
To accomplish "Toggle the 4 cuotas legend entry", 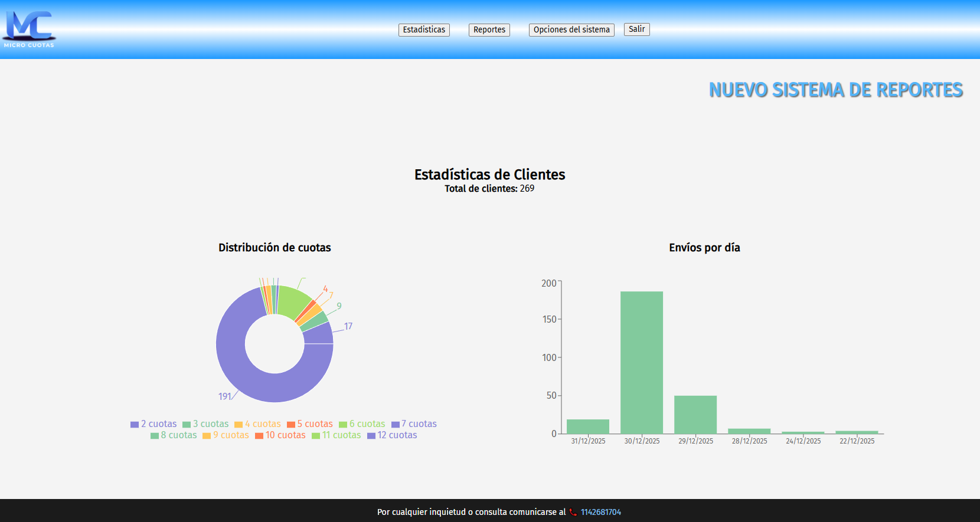I will click(257, 424).
